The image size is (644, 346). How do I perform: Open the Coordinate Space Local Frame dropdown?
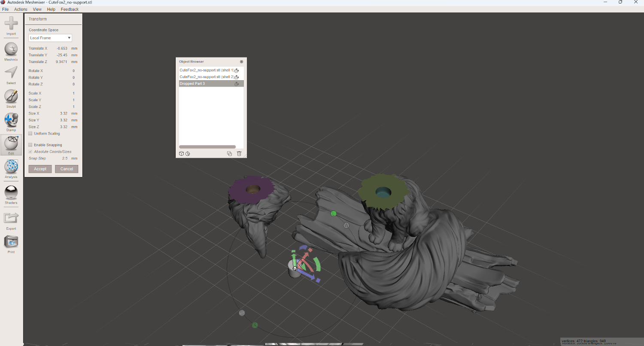tap(50, 38)
